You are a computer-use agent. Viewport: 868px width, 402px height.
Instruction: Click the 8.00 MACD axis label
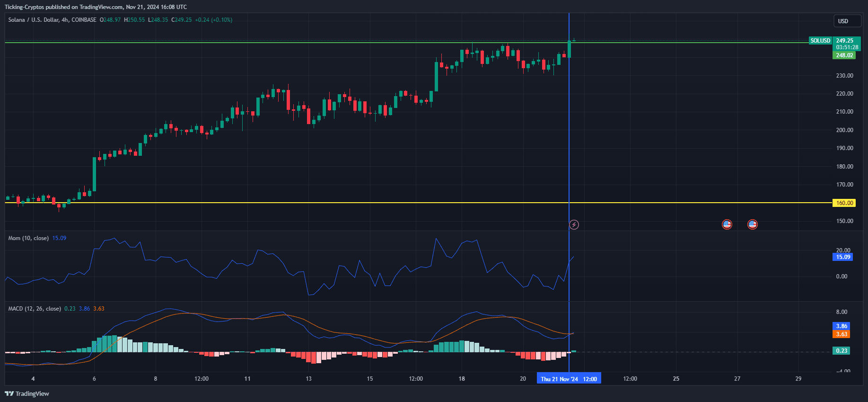pos(842,312)
